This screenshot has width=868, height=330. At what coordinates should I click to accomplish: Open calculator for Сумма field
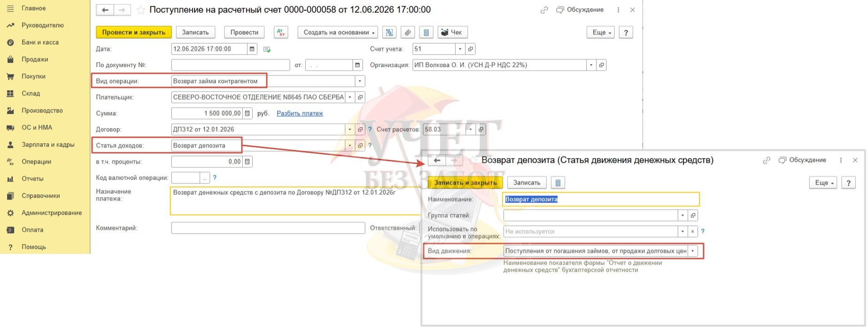click(248, 113)
